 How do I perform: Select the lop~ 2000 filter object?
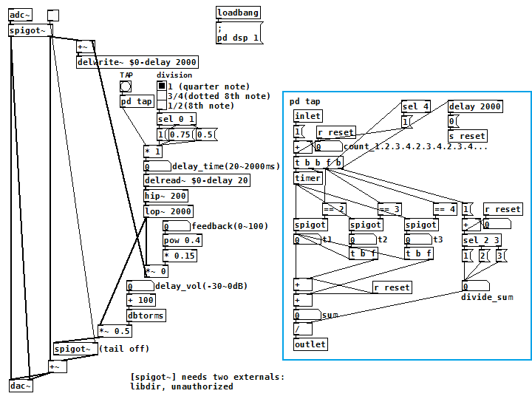pyautogui.click(x=168, y=211)
